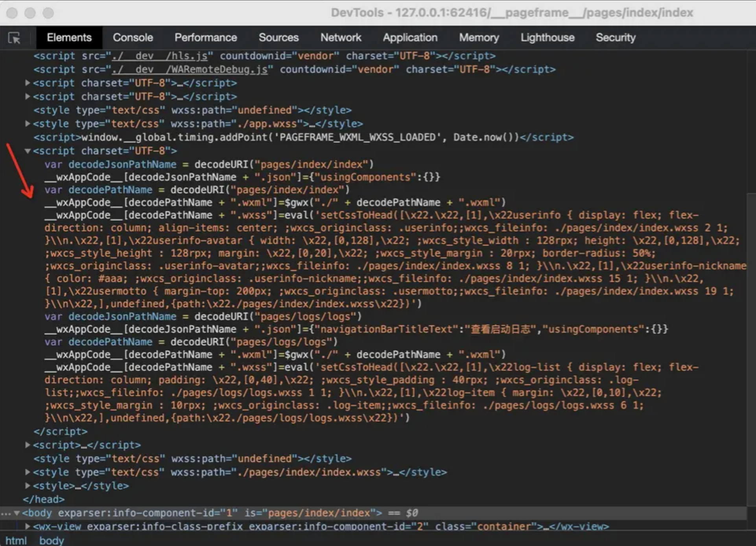The image size is (756, 546).
Task: Open the Application tab
Action: (410, 38)
